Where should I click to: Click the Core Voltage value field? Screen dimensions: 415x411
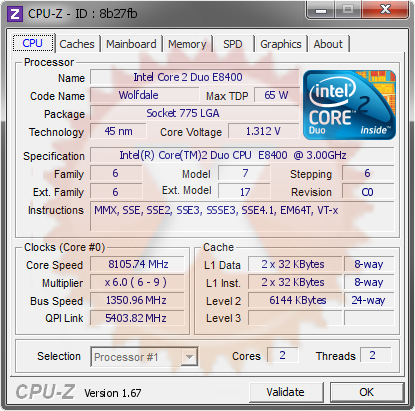point(263,131)
